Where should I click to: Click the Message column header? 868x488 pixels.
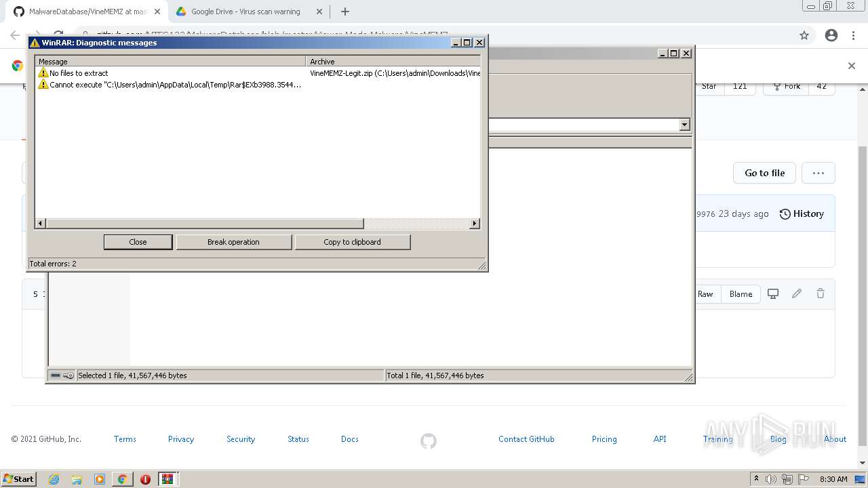click(170, 62)
